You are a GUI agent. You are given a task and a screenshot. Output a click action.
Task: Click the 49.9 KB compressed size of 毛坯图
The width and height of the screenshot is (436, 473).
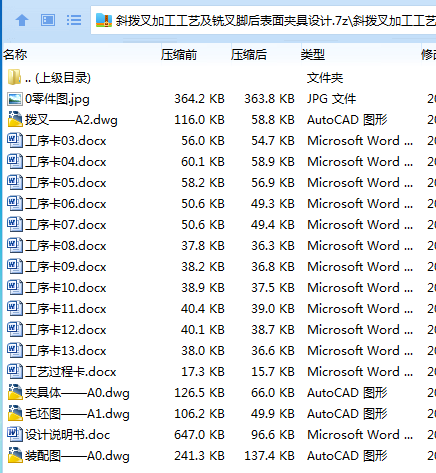coord(273,413)
